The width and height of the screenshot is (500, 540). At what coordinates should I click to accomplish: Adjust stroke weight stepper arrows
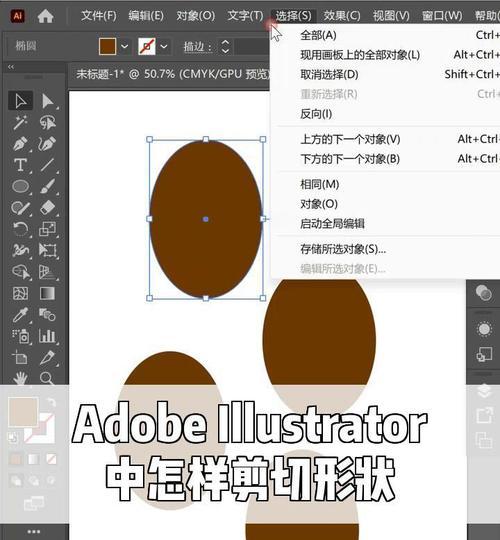225,46
